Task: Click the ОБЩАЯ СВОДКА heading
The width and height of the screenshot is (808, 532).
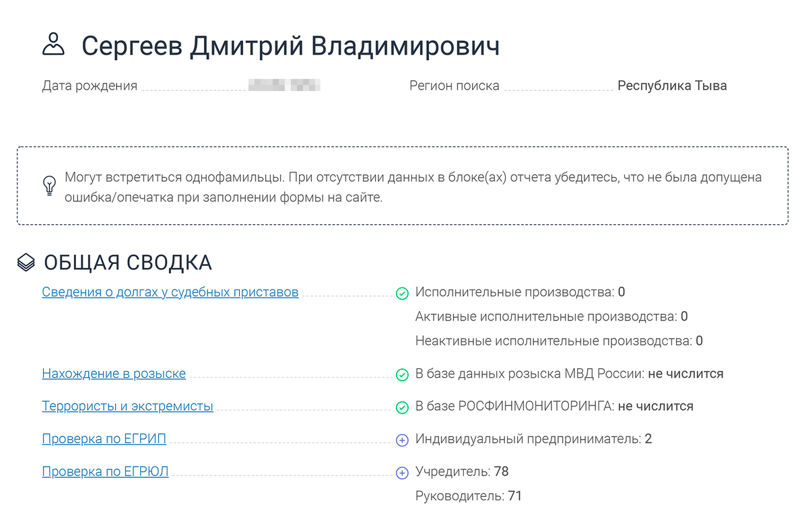Action: [128, 263]
